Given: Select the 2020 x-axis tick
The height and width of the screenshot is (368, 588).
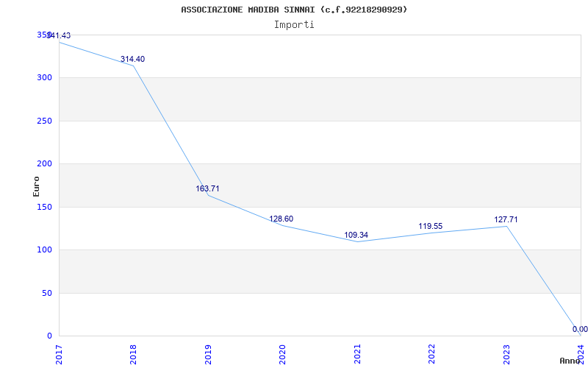Looking at the screenshot, I should click(283, 353).
